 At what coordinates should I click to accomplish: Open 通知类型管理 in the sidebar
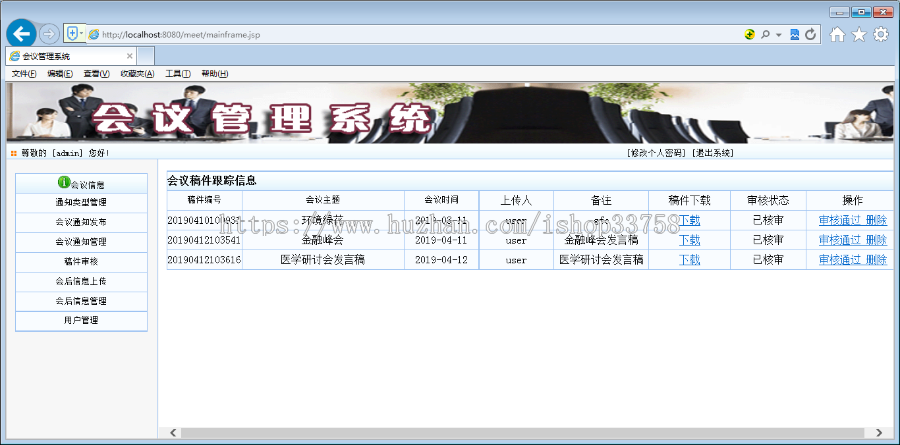click(81, 203)
